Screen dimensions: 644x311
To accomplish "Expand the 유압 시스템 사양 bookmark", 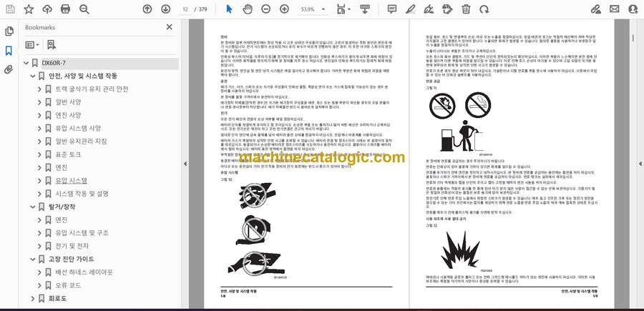I will 39,129.
